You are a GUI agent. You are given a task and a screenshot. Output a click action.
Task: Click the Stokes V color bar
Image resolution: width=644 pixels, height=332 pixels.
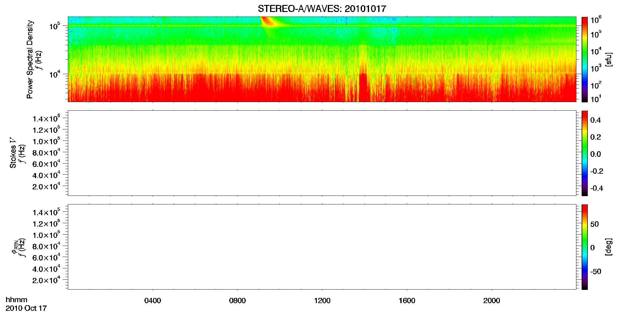585,153
